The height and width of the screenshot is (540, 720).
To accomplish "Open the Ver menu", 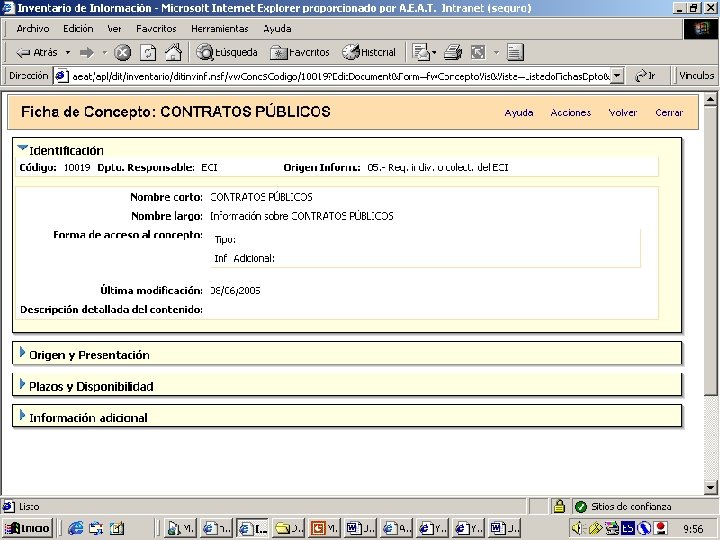I will (114, 28).
